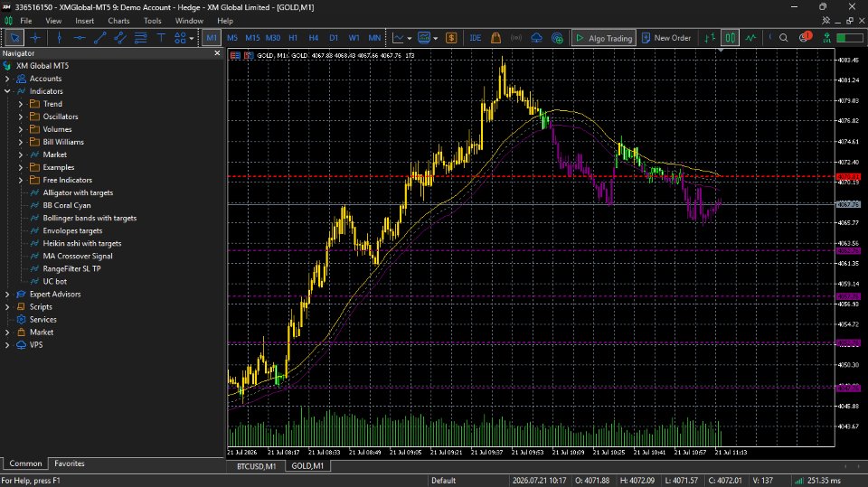Expand the Oscillators folder
This screenshot has width=868, height=487.
coord(21,117)
